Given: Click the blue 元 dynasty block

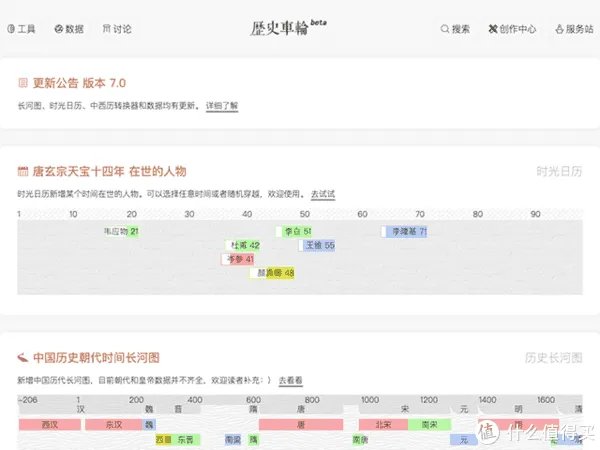Looking at the screenshot, I should pyautogui.click(x=464, y=440).
